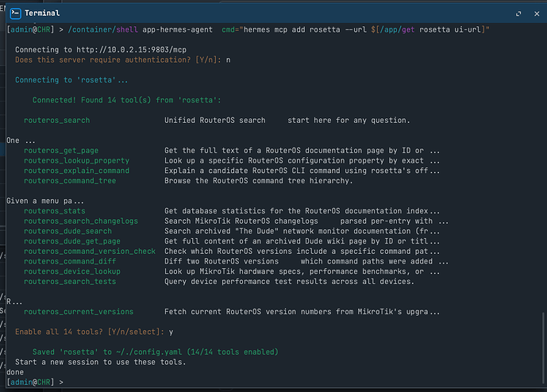Click the bottom [admin@CHR] command prompt

(35, 382)
